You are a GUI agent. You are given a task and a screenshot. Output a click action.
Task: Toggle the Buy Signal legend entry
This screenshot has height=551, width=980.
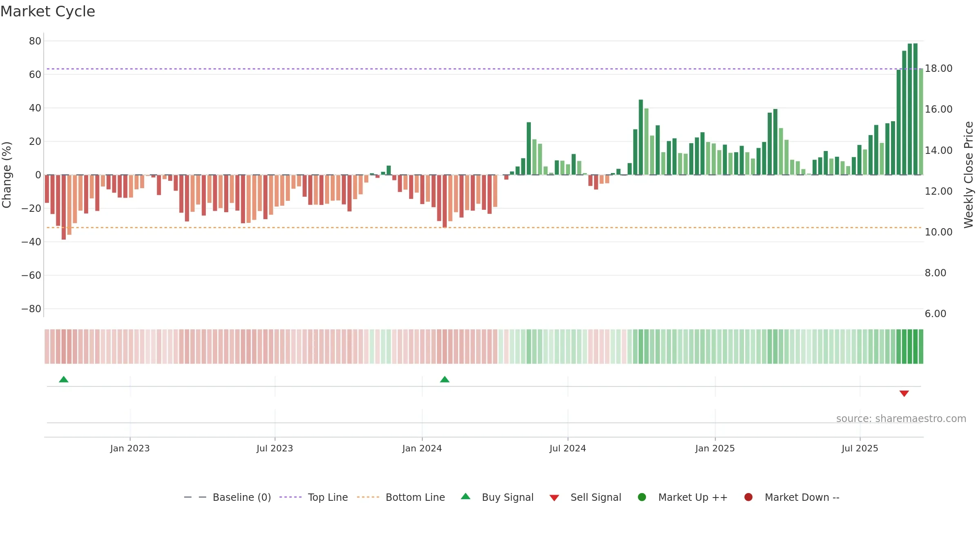497,497
